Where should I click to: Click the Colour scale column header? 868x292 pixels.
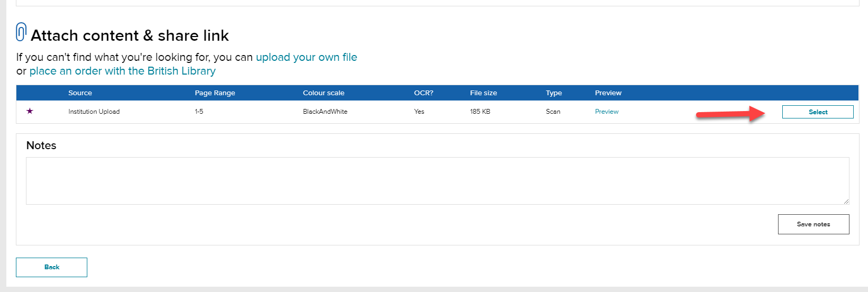[323, 93]
